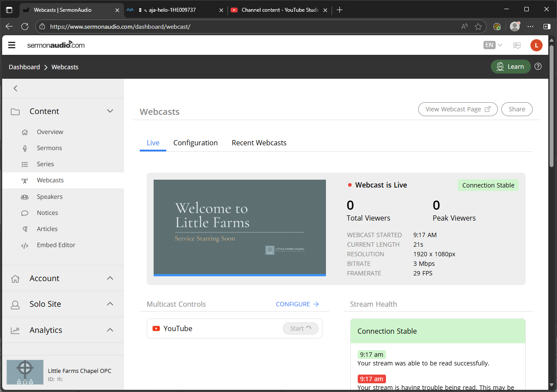The width and height of the screenshot is (557, 392).
Task: Switch to the Live tab
Action: pos(153,143)
